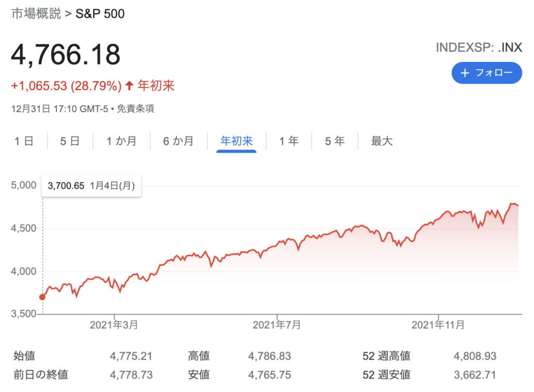Click the red up arrow icon
Viewport: 534px width, 392px height.
[x=129, y=85]
